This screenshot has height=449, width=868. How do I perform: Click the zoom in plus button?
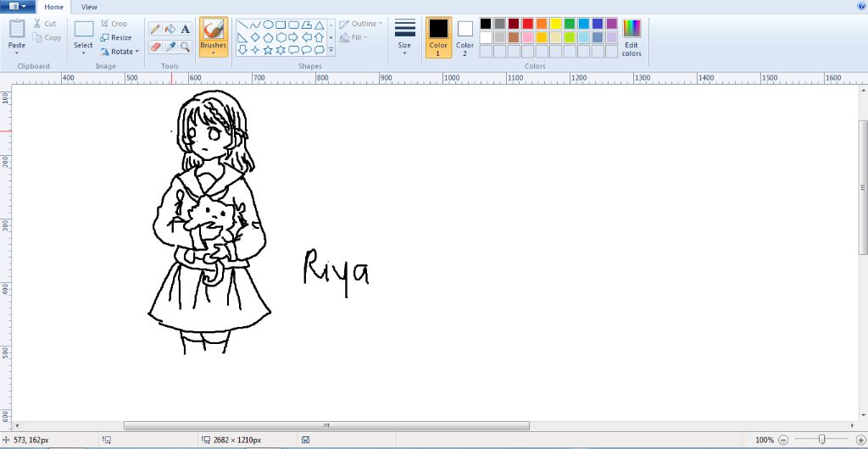click(x=860, y=441)
